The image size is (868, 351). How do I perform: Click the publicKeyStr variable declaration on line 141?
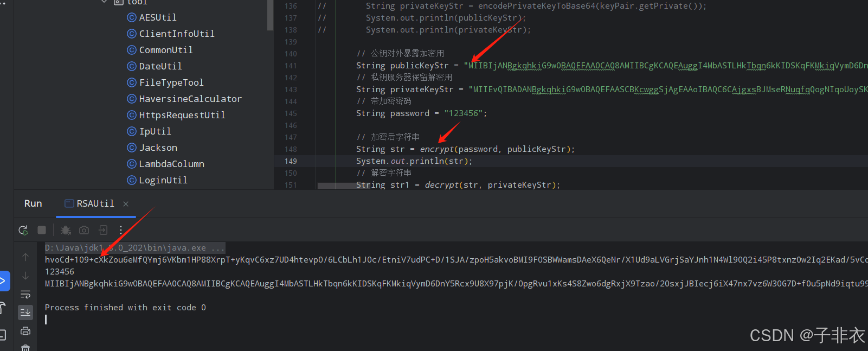point(420,66)
